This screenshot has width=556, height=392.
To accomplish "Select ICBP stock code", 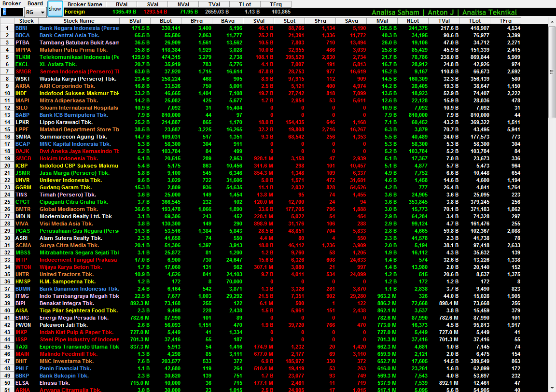I will click(x=21, y=166).
